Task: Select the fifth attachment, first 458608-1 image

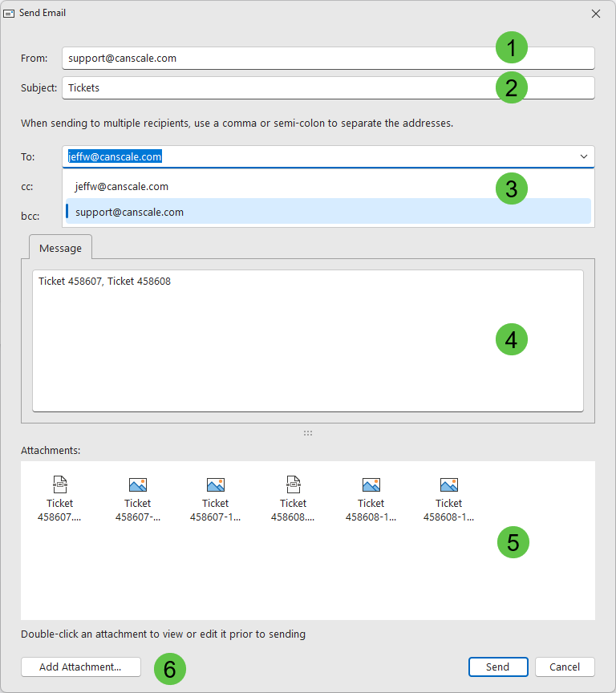Action: [x=371, y=484]
